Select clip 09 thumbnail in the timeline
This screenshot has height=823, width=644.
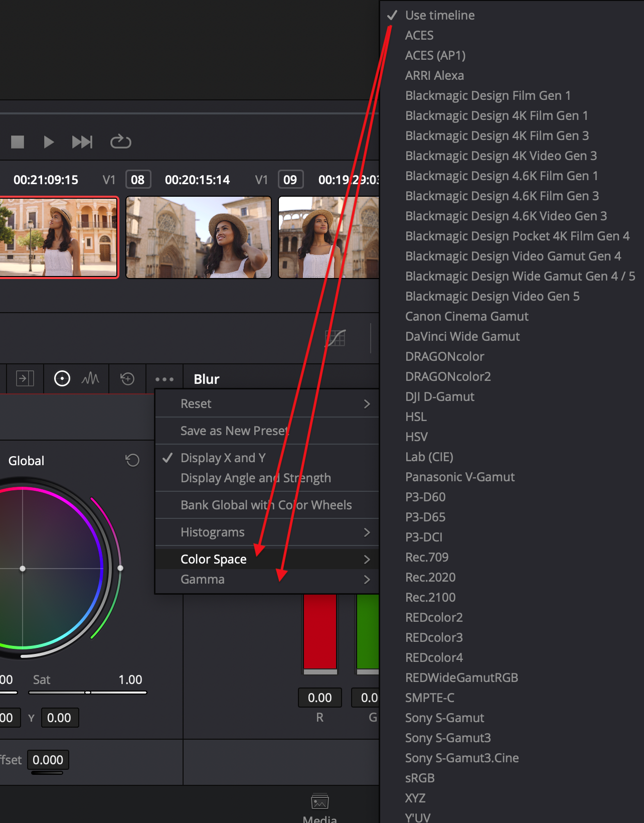click(329, 237)
